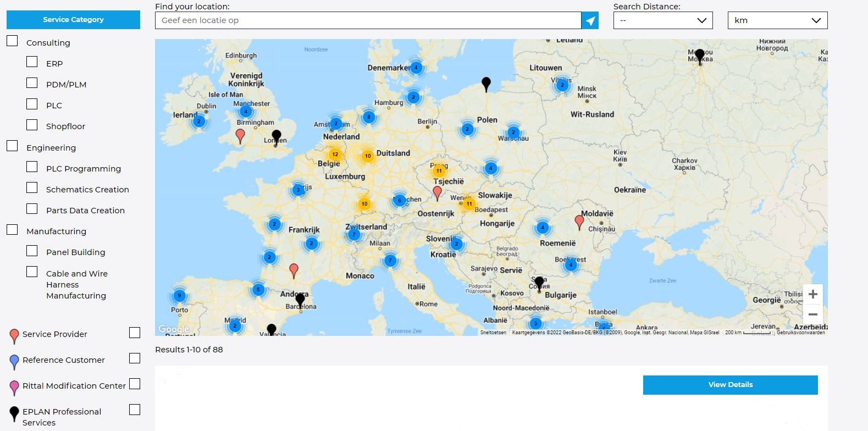Click the red pin in Moldova

point(579,222)
